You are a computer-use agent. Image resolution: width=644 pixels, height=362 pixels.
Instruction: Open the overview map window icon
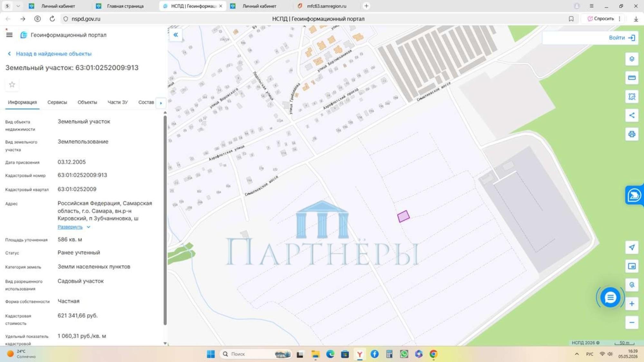632,266
